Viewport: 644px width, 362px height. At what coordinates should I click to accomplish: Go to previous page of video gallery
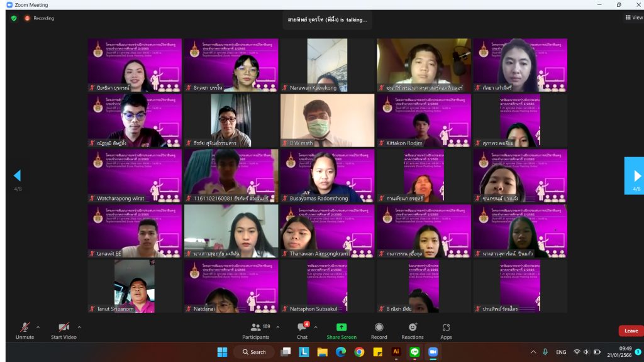click(x=17, y=175)
